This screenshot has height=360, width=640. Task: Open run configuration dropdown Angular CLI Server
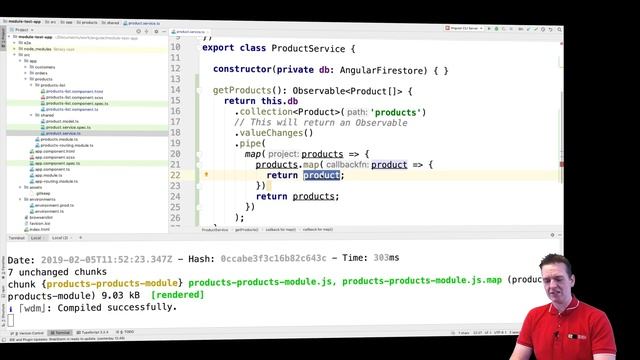[464, 28]
